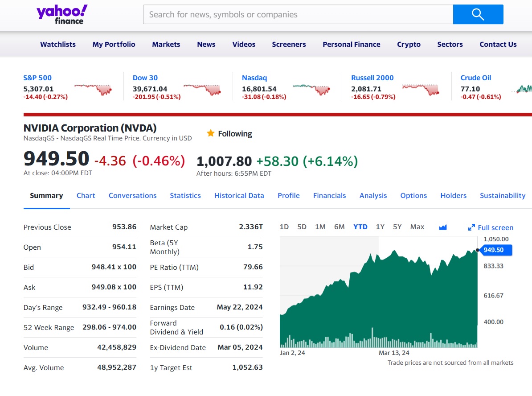Screen dimensions: 532x396
Task: Open the Russell 2000 index link
Action: (x=372, y=78)
